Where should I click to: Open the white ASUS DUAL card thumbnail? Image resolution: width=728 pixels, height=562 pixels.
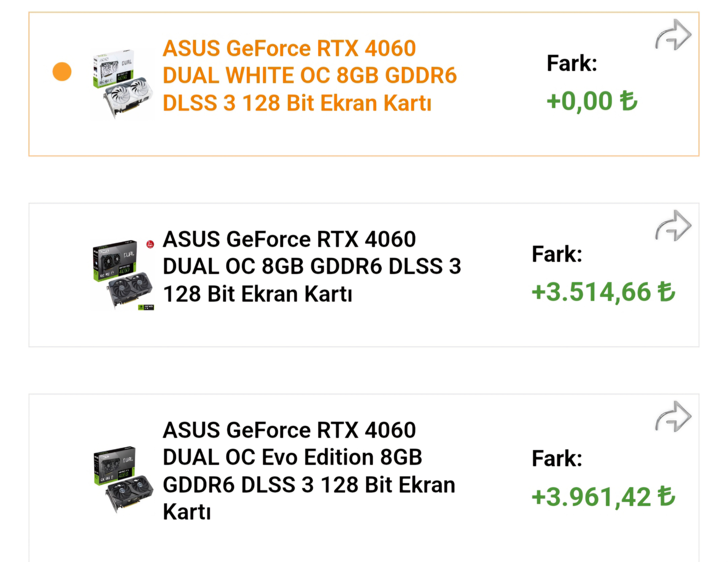pos(123,84)
